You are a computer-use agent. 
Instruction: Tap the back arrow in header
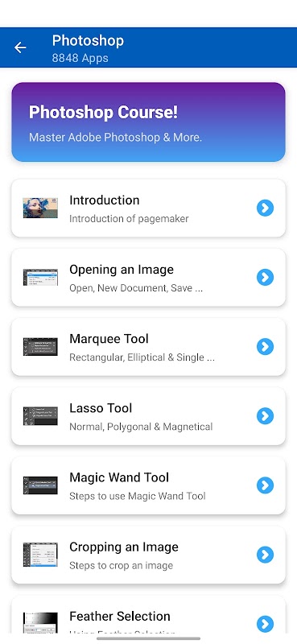[x=20, y=47]
